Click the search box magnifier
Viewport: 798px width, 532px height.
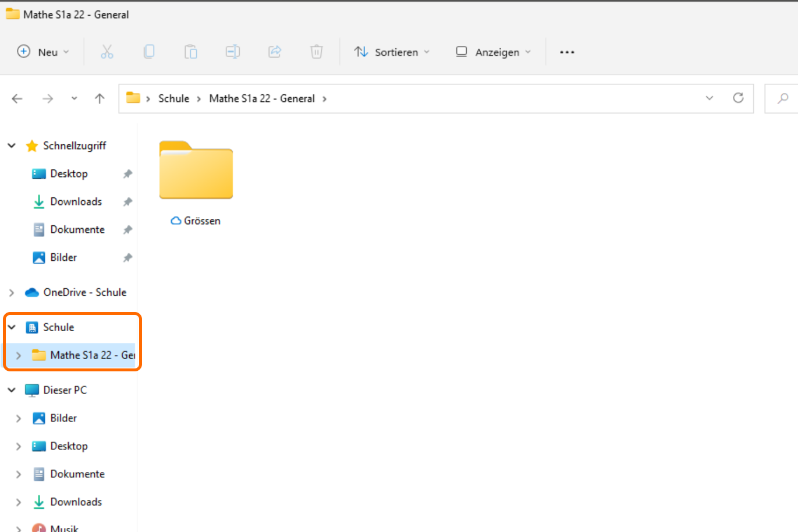[x=783, y=98]
